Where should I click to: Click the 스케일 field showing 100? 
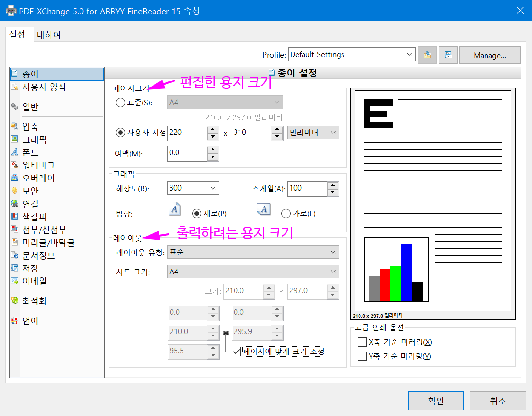308,189
